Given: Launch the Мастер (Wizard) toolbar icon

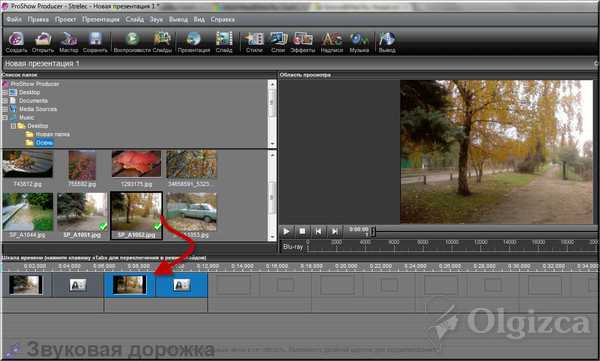Looking at the screenshot, I should coord(69,42).
